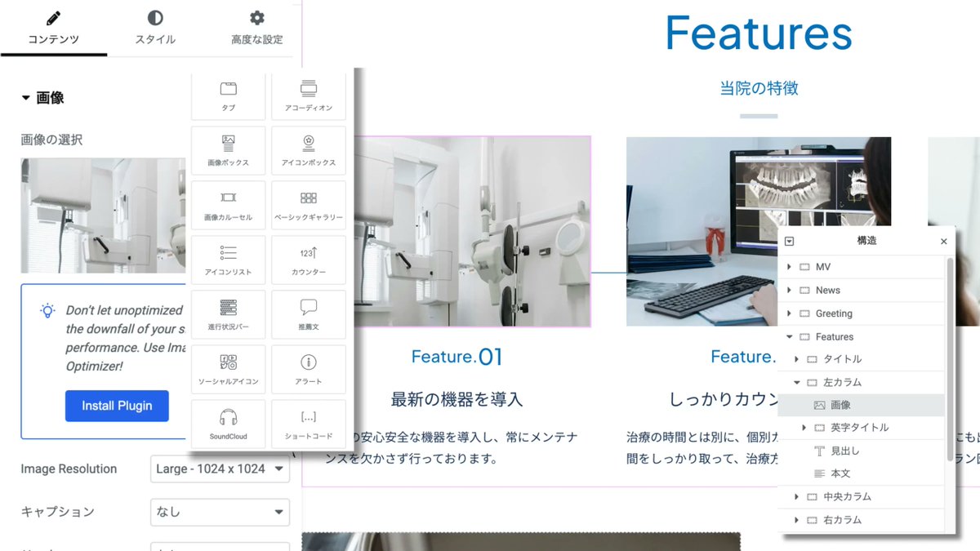Click the pencil icon above コンテンツ
The height and width of the screenshot is (551, 980).
[x=54, y=18]
